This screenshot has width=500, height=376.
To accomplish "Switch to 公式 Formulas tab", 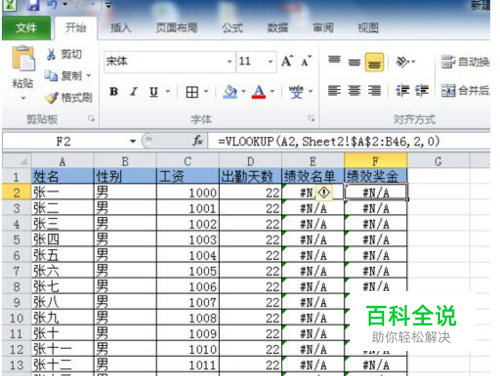I will (x=233, y=28).
